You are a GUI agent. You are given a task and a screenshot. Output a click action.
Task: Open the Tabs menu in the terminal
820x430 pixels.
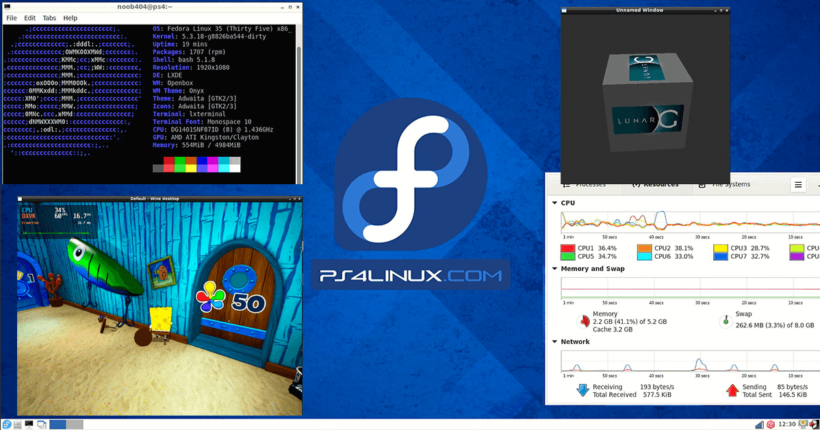coord(49,18)
